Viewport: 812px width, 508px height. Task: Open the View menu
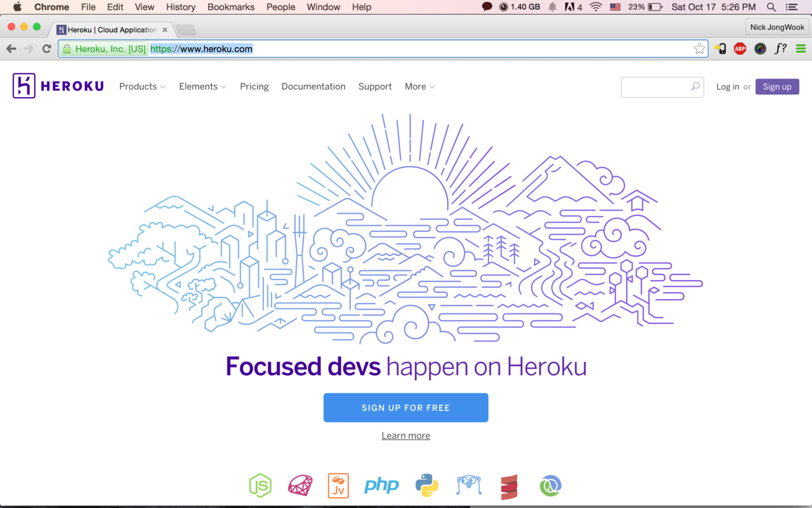(x=144, y=7)
